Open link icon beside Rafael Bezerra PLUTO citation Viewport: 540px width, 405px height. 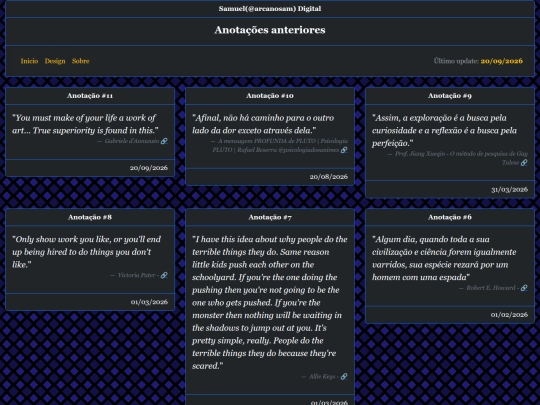[344, 150]
